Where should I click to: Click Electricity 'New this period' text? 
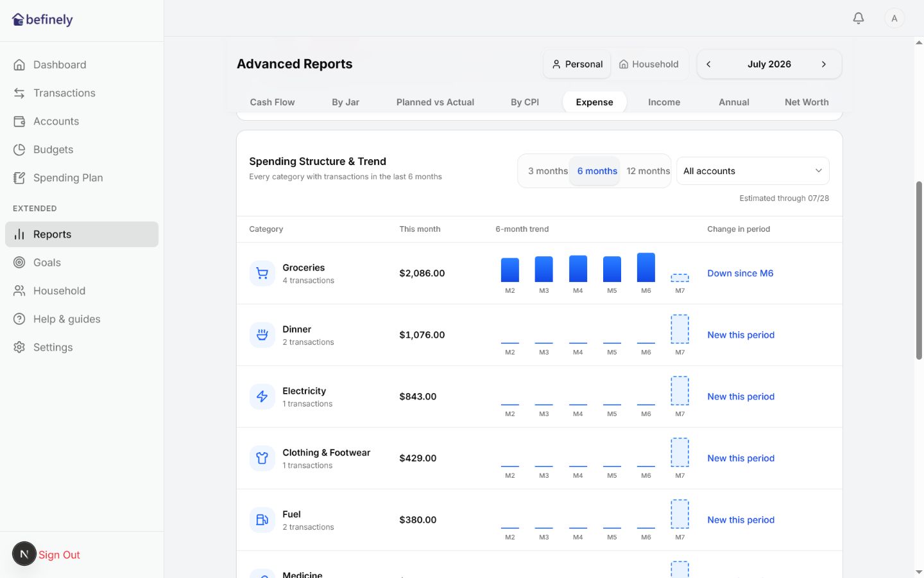pos(740,397)
